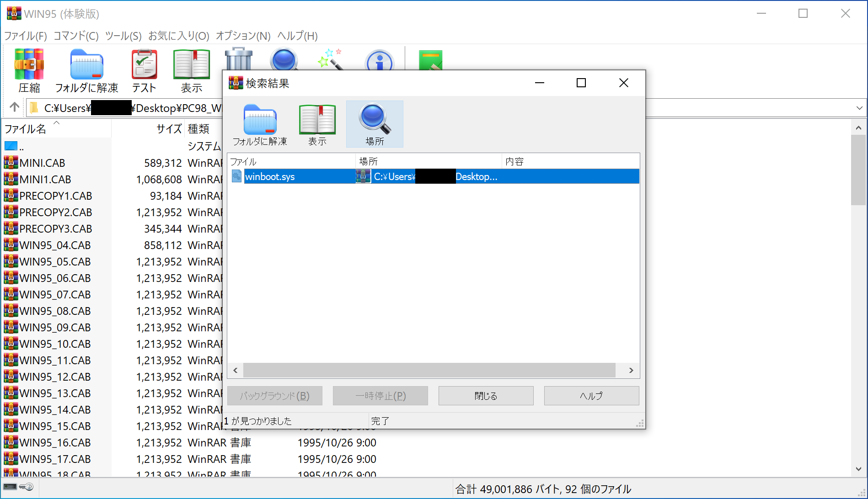This screenshot has height=499, width=868.
Task: Click the wizard wand toolbar icon
Action: pos(331,59)
